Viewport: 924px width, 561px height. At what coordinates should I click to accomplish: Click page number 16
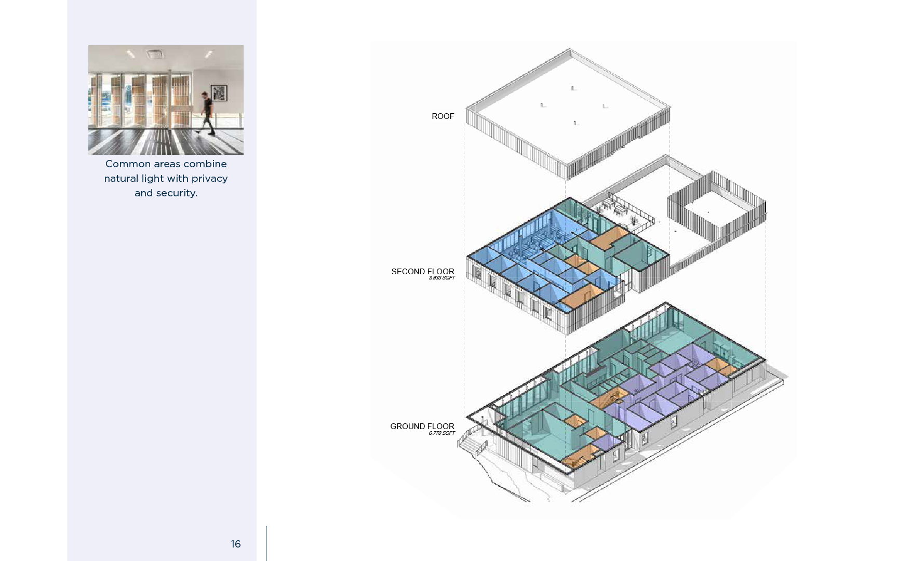coord(236,544)
